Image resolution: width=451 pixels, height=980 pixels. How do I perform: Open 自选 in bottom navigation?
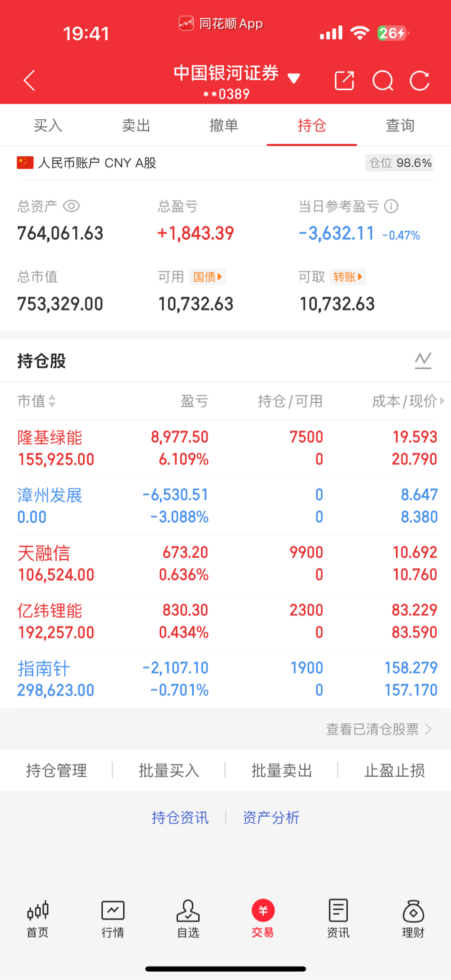pyautogui.click(x=188, y=920)
